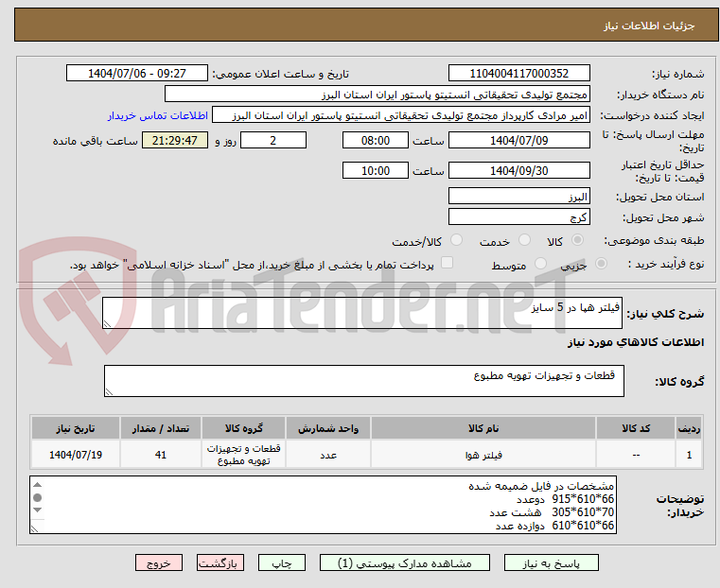Click the تاریخ نیاز column header
This screenshot has width=720, height=588.
tap(76, 428)
